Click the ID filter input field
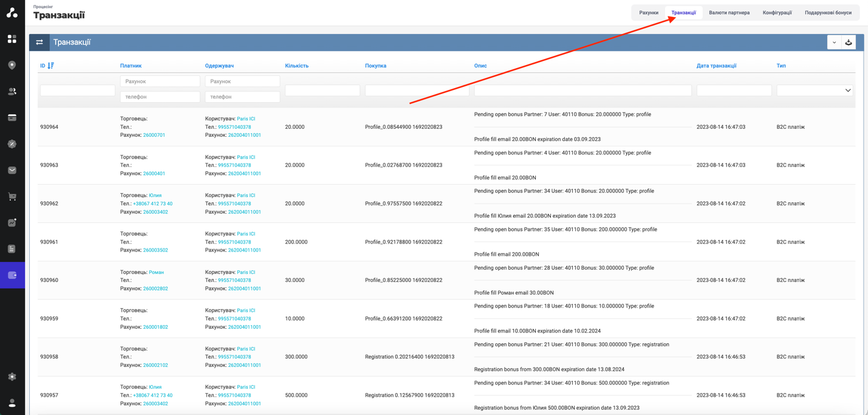868x415 pixels. (x=78, y=91)
